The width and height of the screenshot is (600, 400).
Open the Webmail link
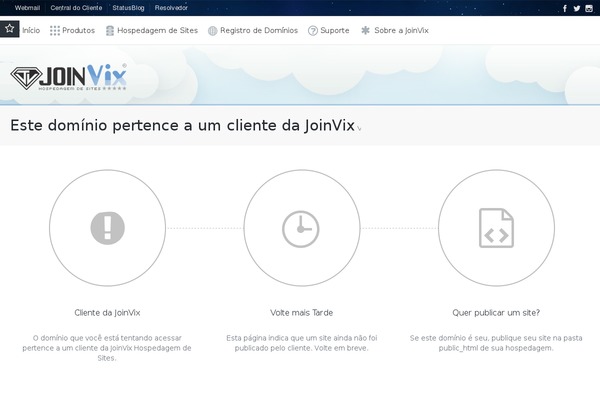pos(27,8)
